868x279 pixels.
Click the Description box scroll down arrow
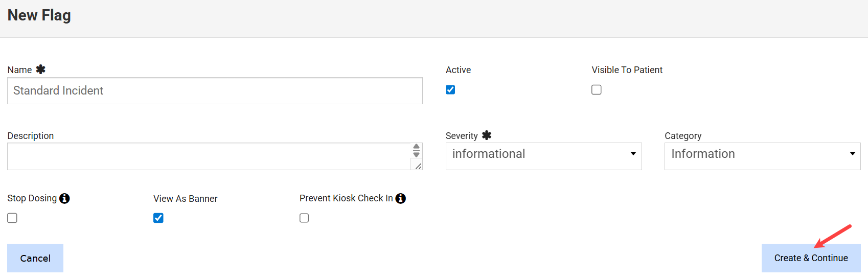click(x=417, y=154)
